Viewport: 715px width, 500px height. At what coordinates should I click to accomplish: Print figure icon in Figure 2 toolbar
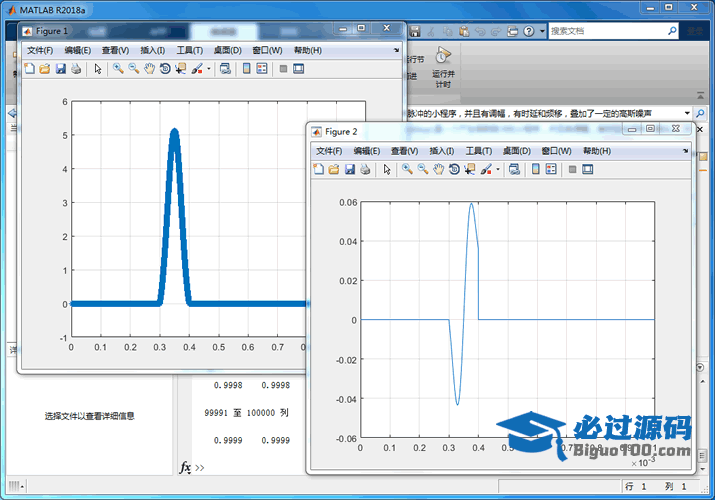[365, 170]
